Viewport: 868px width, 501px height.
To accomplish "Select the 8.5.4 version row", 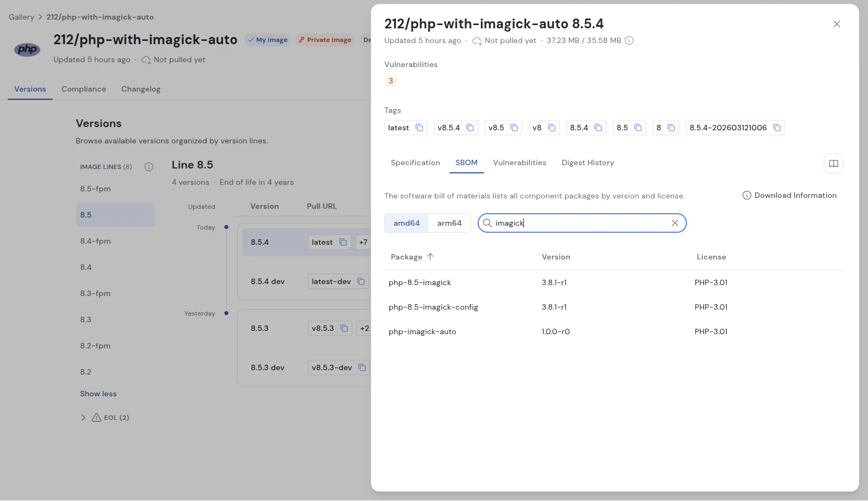I will [306, 242].
